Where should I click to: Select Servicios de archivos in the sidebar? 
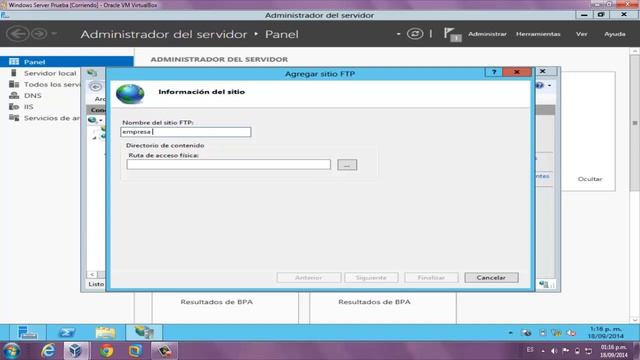[52, 118]
